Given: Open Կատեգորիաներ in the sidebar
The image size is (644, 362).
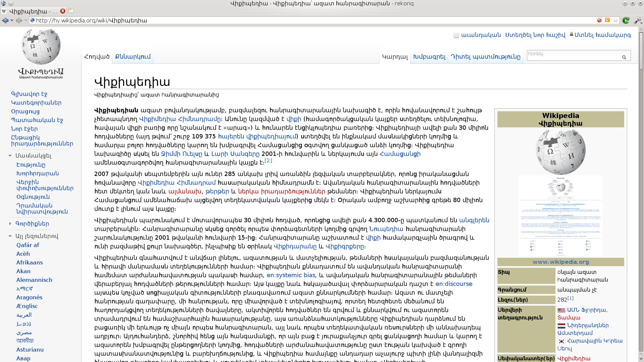Looking at the screenshot, I should tap(36, 103).
